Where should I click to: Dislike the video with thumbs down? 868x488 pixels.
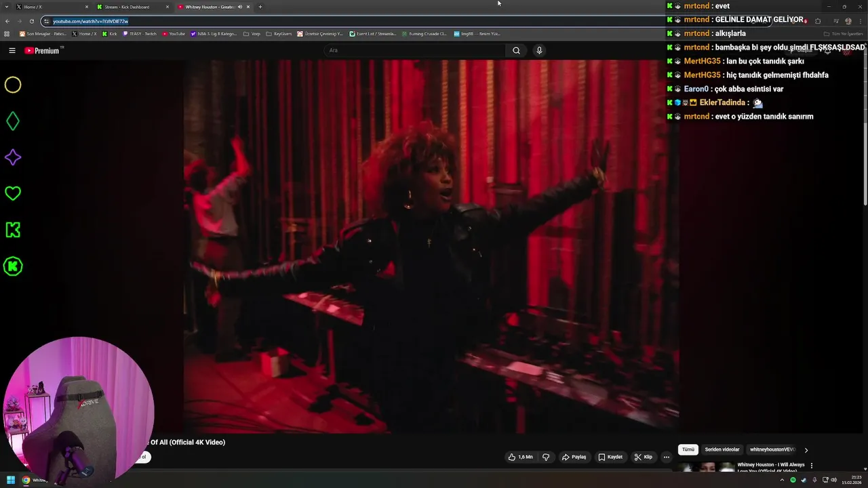[x=546, y=457]
